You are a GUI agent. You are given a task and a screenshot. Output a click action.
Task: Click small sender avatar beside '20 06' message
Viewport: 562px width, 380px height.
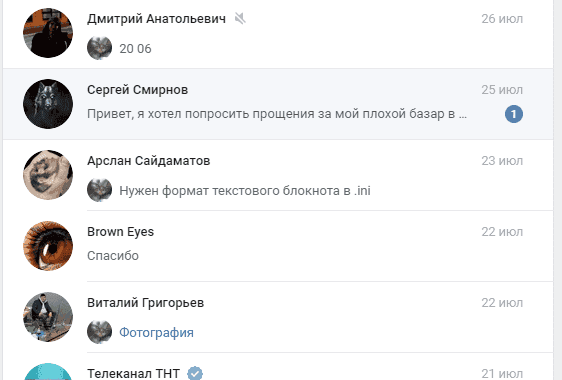click(99, 48)
